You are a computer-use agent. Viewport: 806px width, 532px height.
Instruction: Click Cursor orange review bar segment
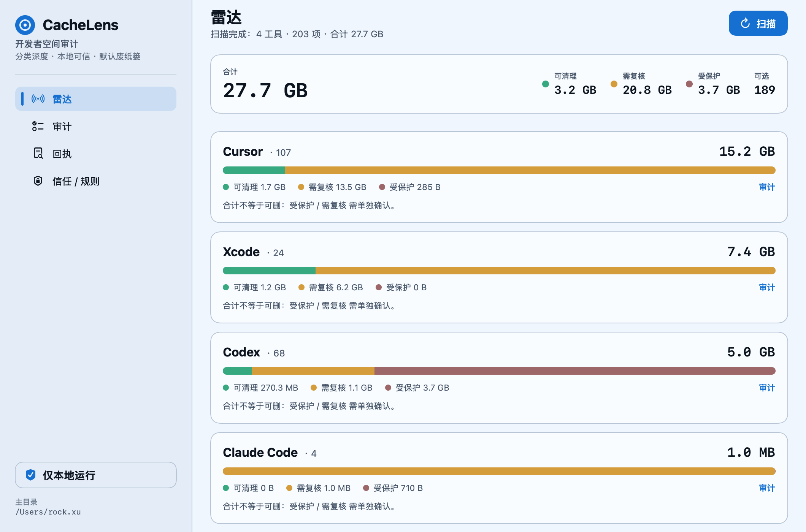530,170
